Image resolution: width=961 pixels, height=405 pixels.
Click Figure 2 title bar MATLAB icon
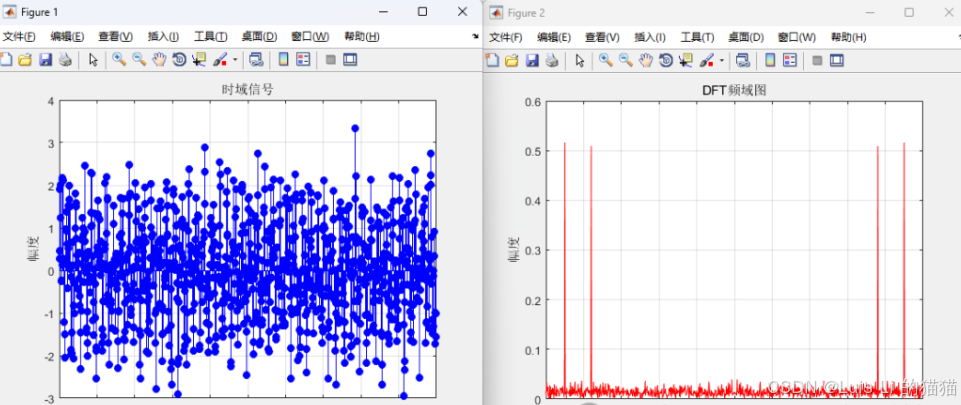[496, 13]
